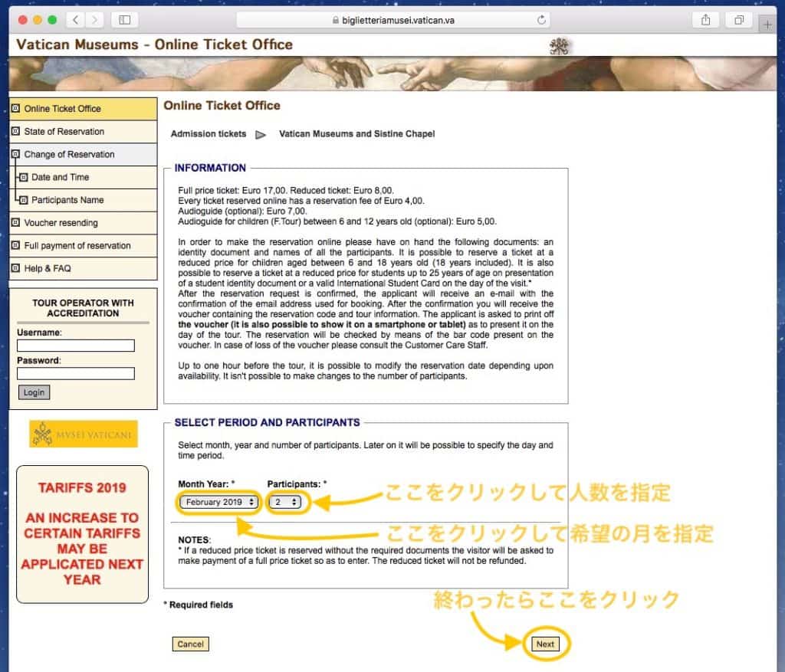Toggle the Safari sidebar button
The width and height of the screenshot is (785, 672).
point(124,20)
